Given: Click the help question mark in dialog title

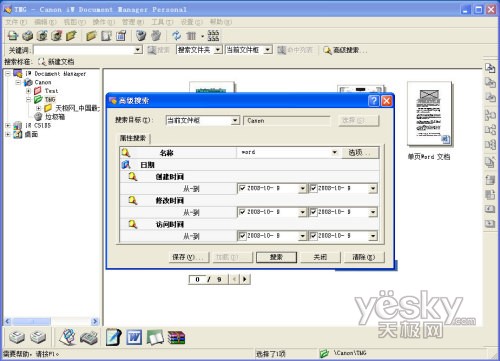Looking at the screenshot, I should point(374,101).
